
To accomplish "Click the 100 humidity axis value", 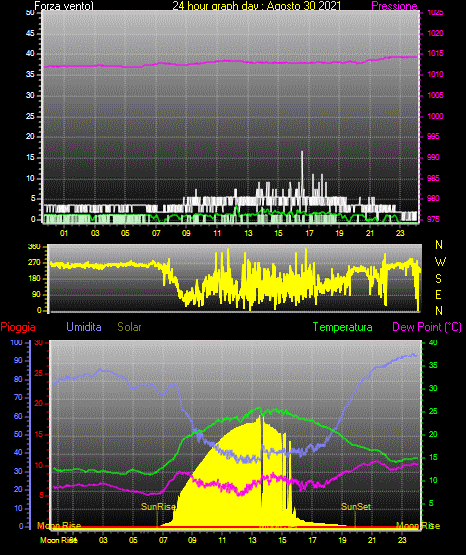I will 16,343.
